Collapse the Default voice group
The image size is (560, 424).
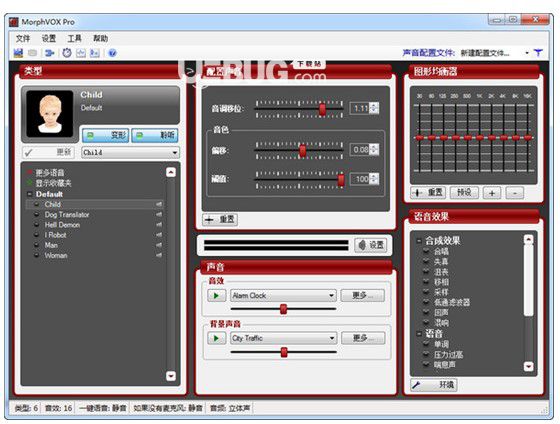30,194
